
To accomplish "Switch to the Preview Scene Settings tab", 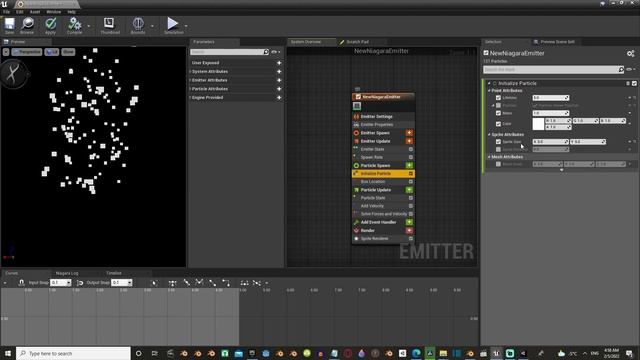I will 557,42.
